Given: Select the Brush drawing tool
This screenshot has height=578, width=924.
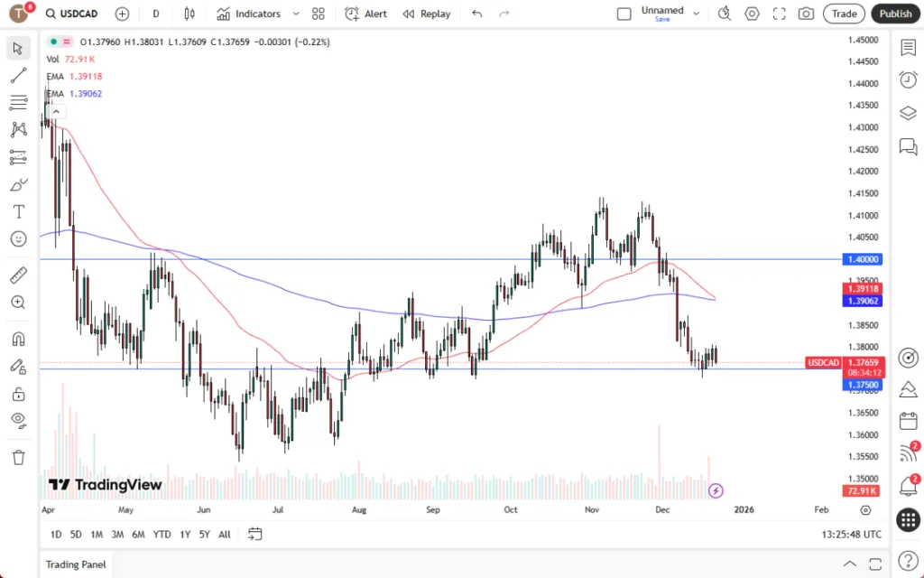Looking at the screenshot, I should (18, 184).
